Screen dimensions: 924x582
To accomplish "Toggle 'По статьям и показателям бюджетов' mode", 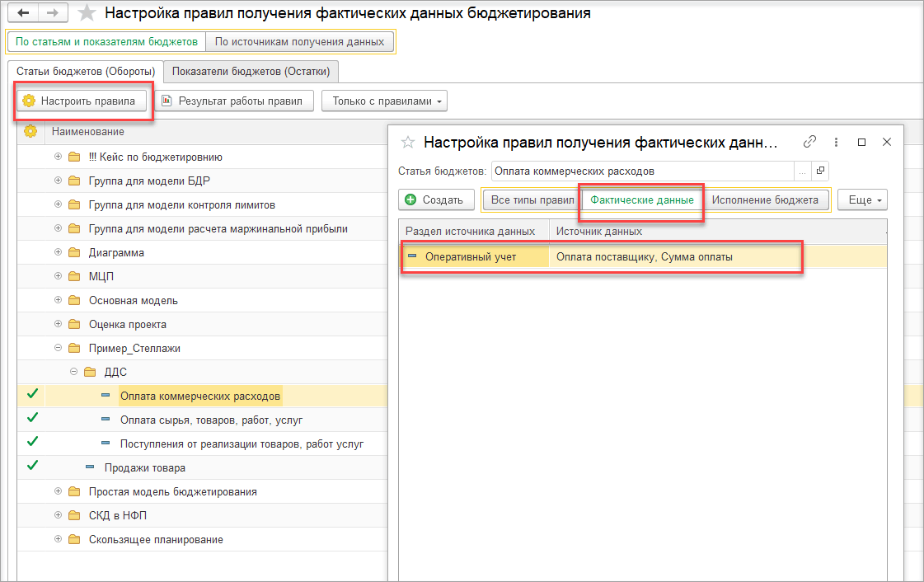I will 106,42.
